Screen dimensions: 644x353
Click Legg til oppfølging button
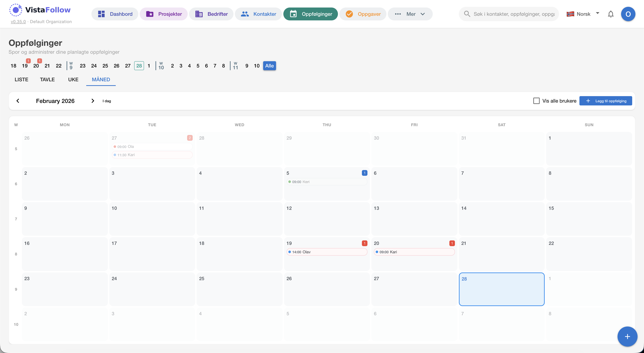tap(606, 101)
